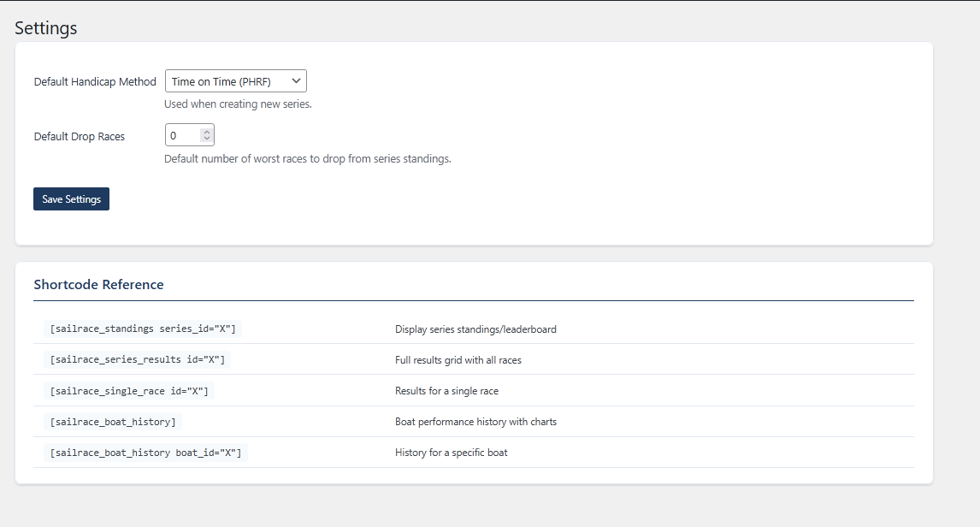This screenshot has height=527, width=980.
Task: Click the Default Handicap Method label
Action: click(95, 82)
